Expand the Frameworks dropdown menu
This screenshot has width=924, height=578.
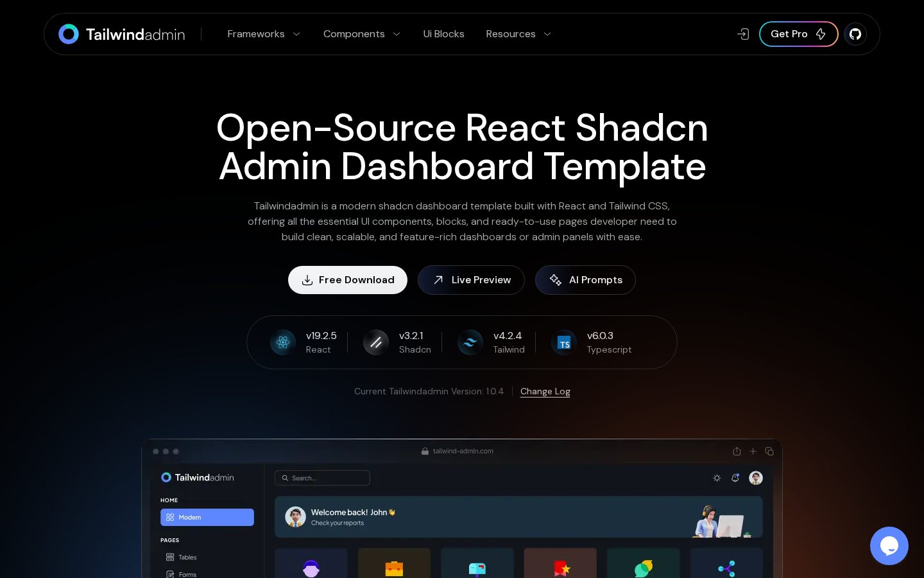pos(264,34)
